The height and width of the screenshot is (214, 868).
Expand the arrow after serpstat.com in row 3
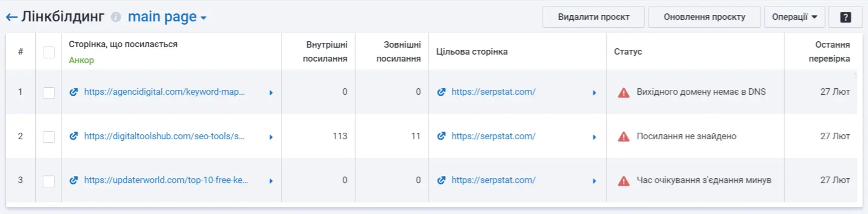click(595, 181)
